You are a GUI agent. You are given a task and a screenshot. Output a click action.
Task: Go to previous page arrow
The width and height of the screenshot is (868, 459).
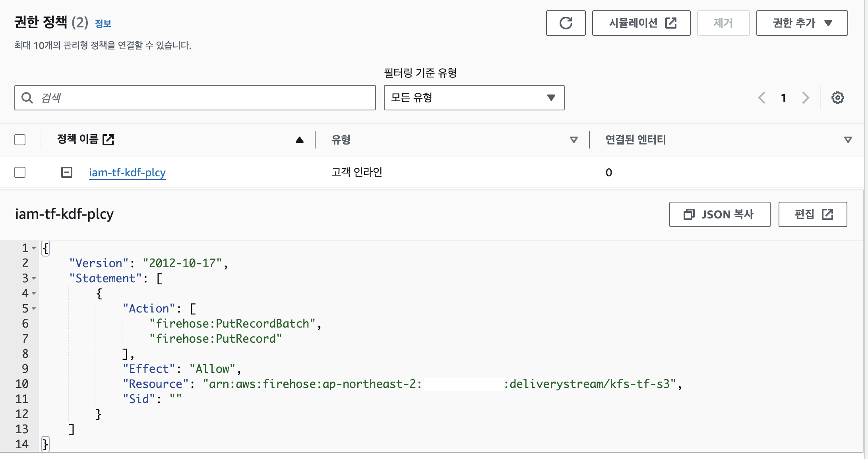[x=761, y=98]
